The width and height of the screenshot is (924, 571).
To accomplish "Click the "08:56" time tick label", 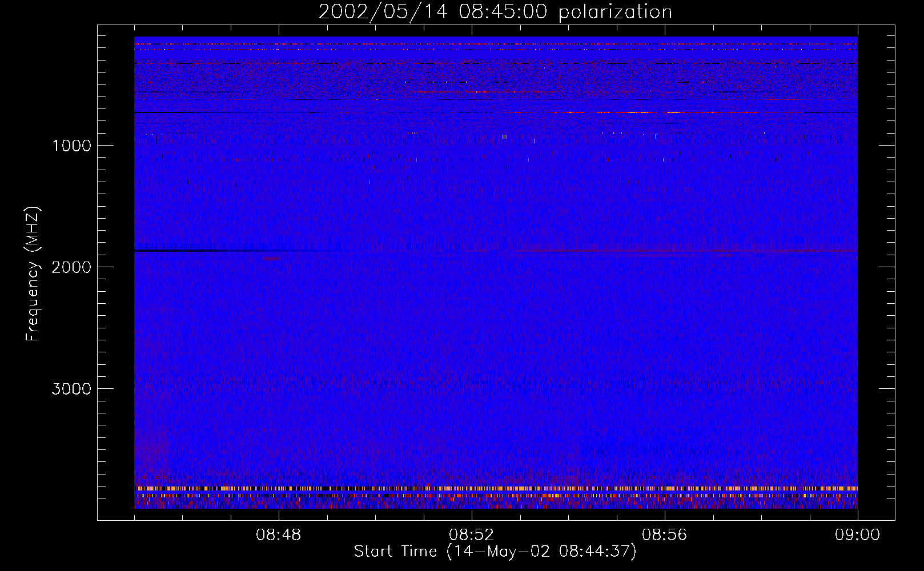I will click(x=665, y=535).
